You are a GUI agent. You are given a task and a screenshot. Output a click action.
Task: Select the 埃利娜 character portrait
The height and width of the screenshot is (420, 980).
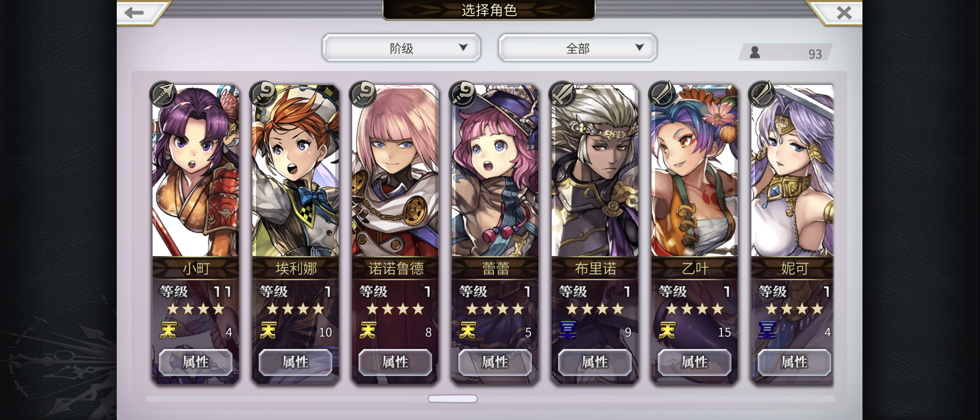click(296, 171)
